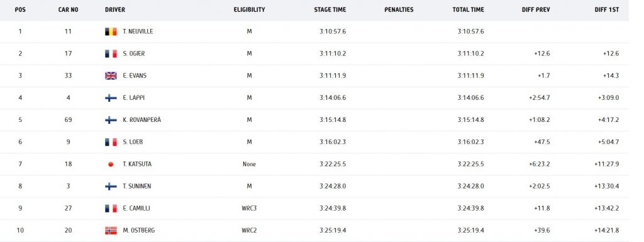Select the French flag next to S. Loeb
This screenshot has height=242, width=644.
pos(111,142)
